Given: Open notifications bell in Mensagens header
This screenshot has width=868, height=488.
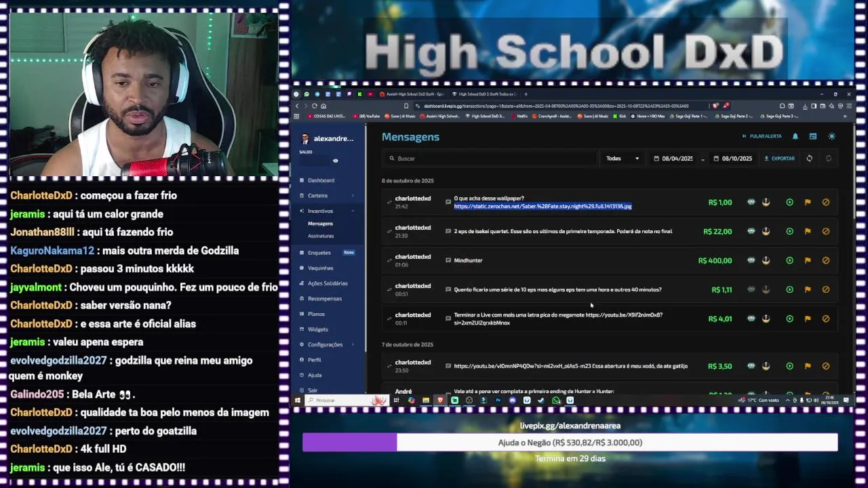Looking at the screenshot, I should [795, 136].
